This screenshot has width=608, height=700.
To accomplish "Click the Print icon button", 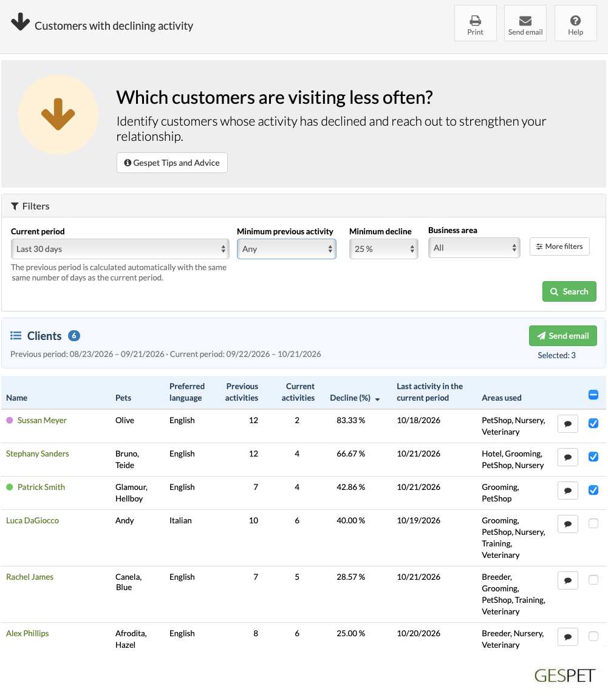I will (476, 23).
